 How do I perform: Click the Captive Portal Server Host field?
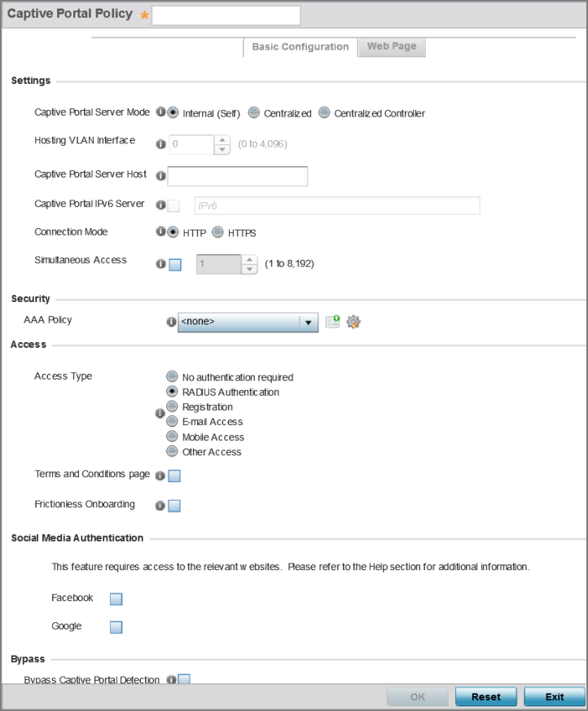point(238,177)
